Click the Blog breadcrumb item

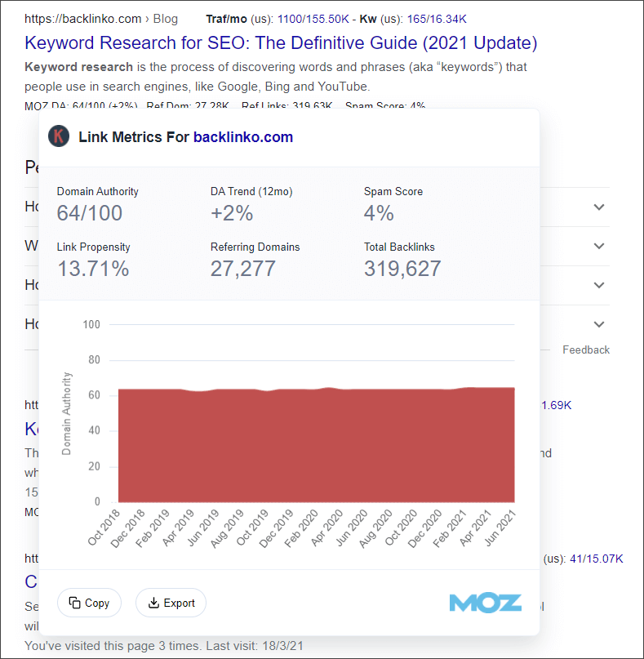(x=165, y=18)
